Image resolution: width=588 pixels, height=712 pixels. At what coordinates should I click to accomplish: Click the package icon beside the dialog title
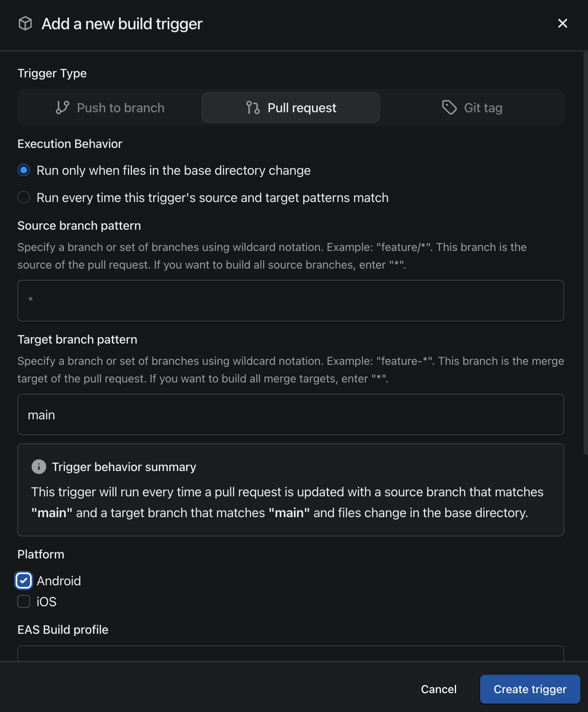point(25,24)
